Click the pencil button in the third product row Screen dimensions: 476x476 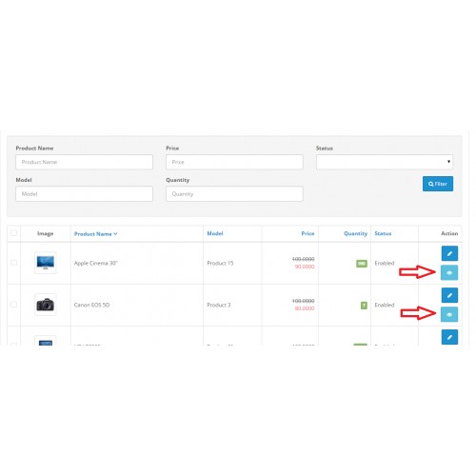coord(449,337)
